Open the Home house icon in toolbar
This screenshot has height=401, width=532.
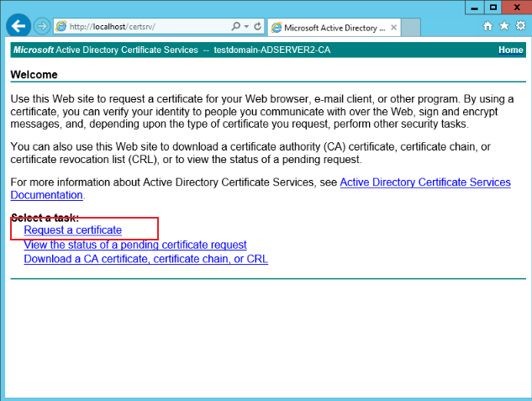[488, 26]
